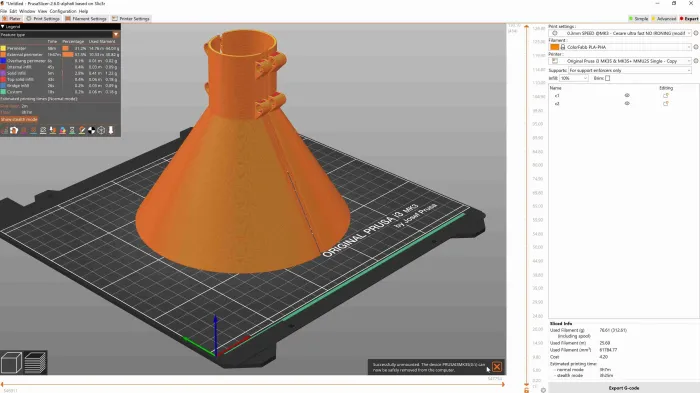Click center of gravity marker icon in legend

[x=92, y=130]
